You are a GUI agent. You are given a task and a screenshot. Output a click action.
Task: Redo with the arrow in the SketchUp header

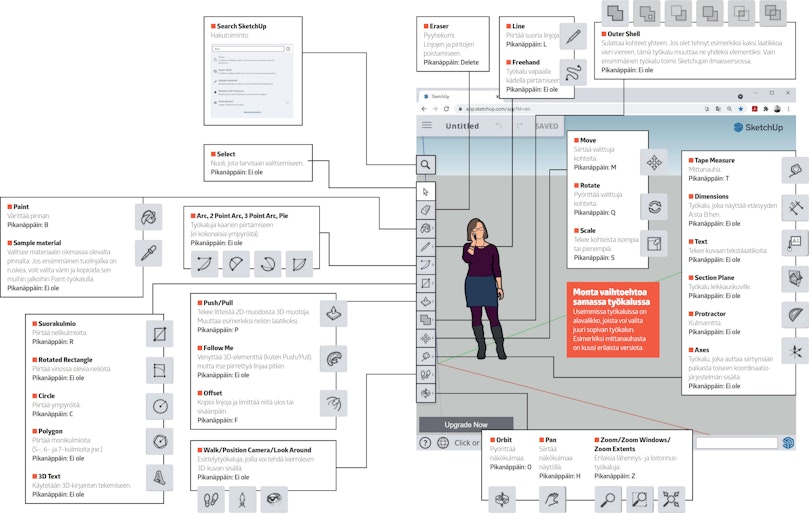(520, 125)
